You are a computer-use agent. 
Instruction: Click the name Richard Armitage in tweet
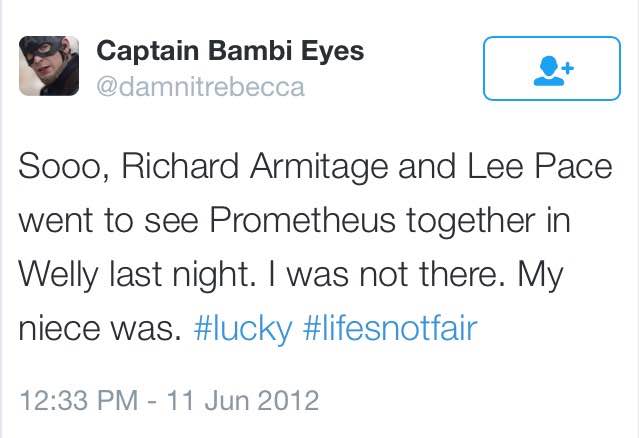[242, 166]
